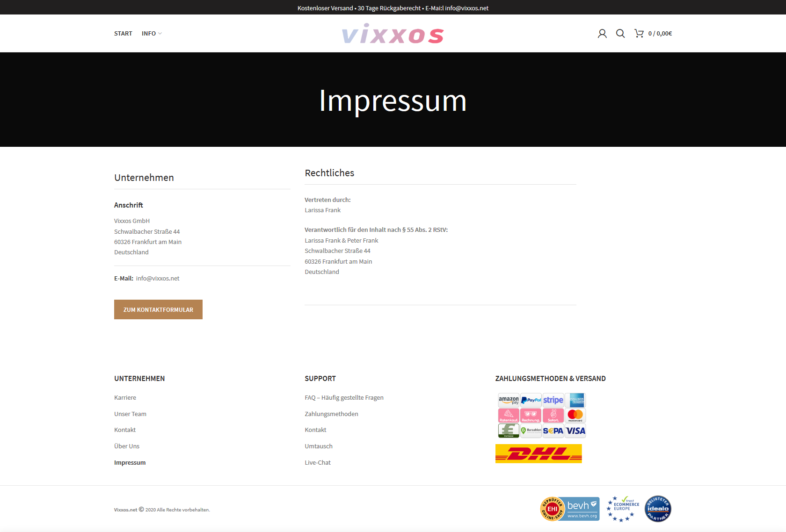The image size is (786, 532).
Task: Click the Ecommerce Europe trust badge
Action: pos(623,509)
